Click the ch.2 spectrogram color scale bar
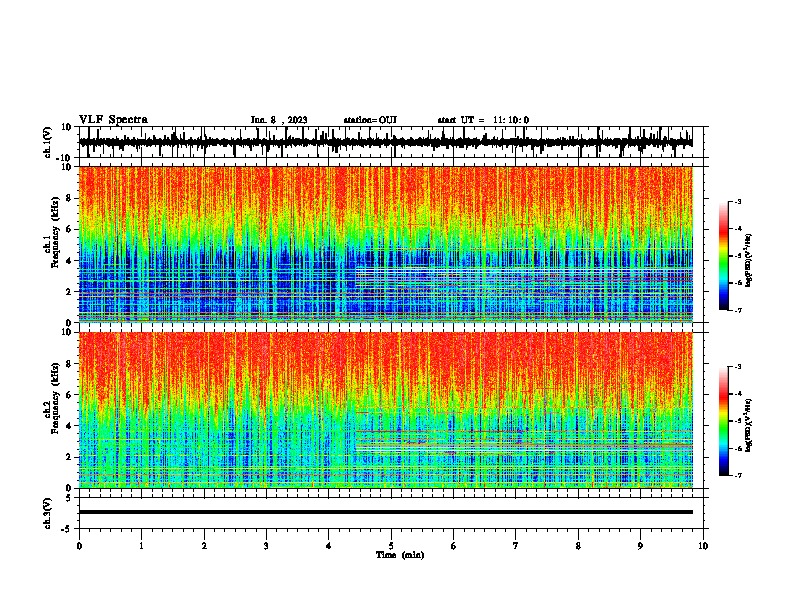Screen dimensions: 792x612 (x=723, y=421)
